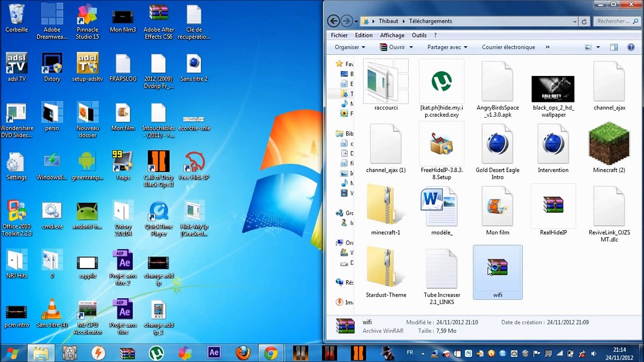Viewport: 644px width, 362px height.
Task: Click the Explorer help question mark icon
Action: click(x=631, y=47)
